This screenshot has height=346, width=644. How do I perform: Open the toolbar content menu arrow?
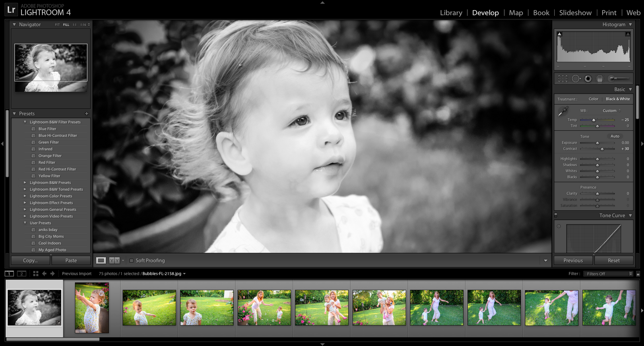(546, 261)
